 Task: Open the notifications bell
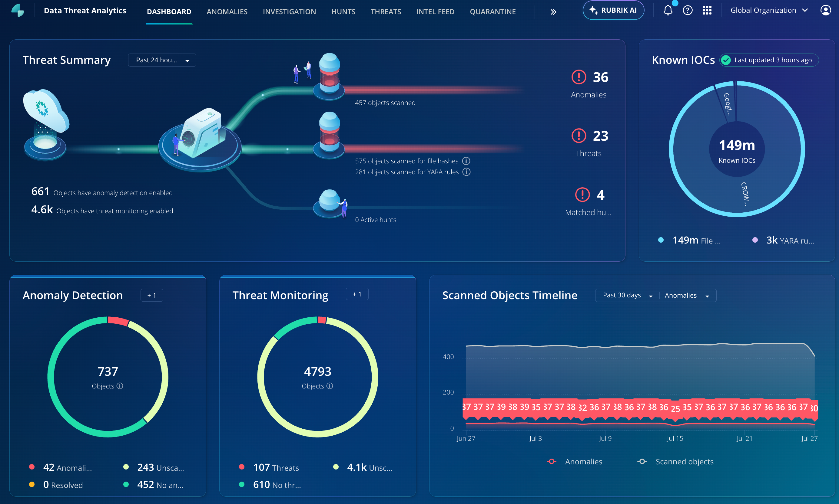coord(668,11)
